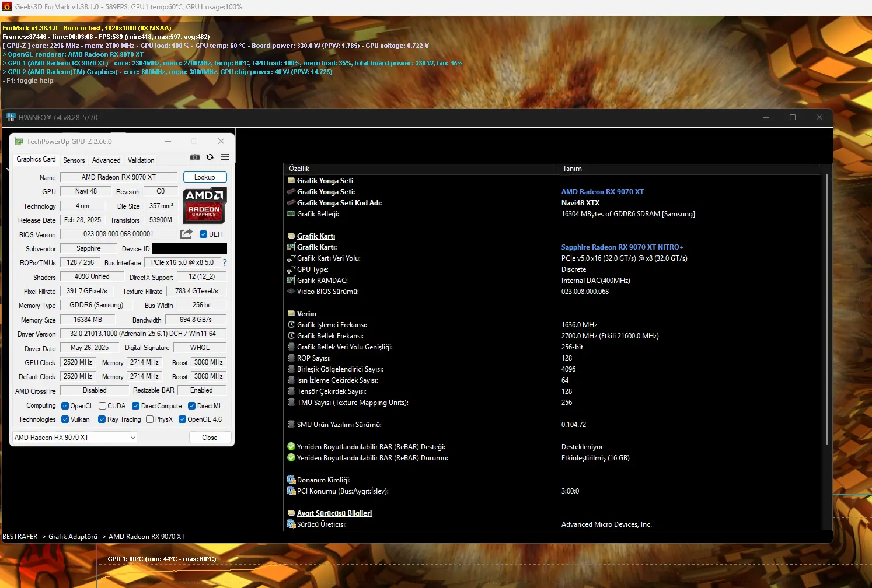Click the icon beside GPU Type row

coord(291,269)
